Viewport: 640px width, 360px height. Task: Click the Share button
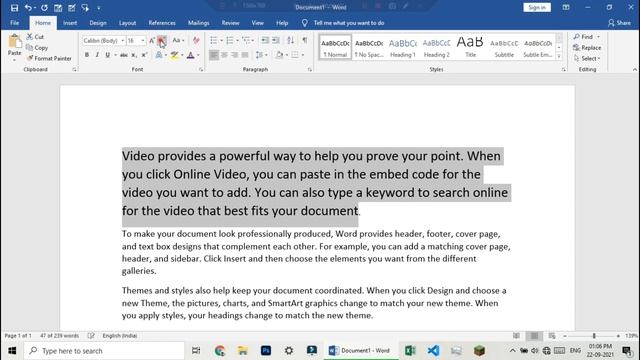pos(619,23)
